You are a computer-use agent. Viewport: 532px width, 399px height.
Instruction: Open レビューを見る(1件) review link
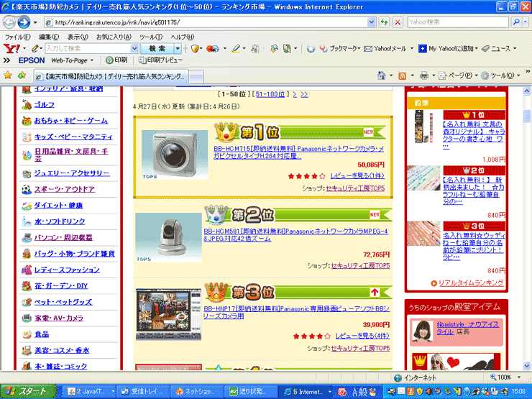(x=357, y=176)
